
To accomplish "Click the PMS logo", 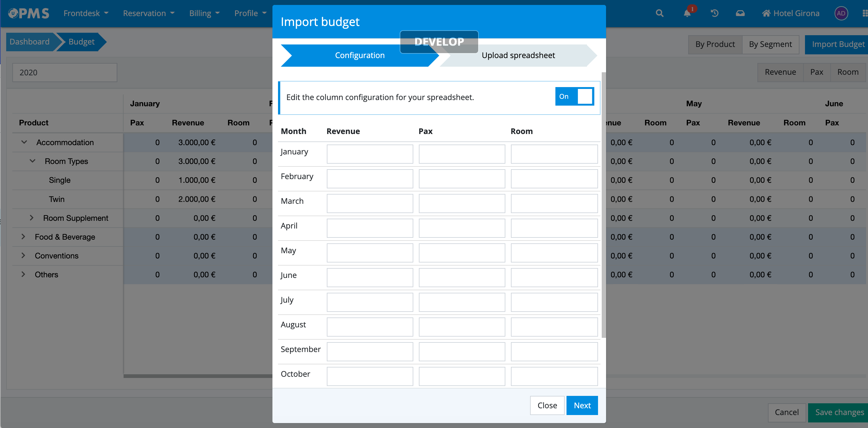I will (x=29, y=14).
